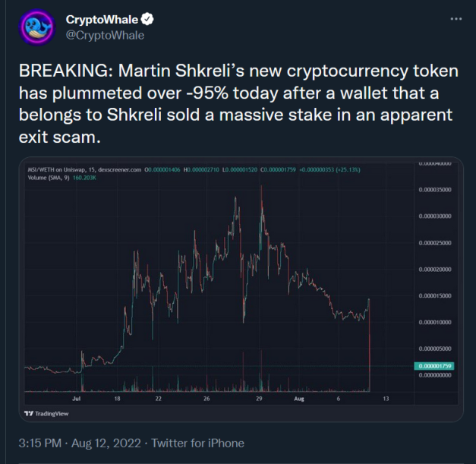Open the CryptoWhale display name profile link
Screen dimensions: 476x464
click(x=102, y=20)
